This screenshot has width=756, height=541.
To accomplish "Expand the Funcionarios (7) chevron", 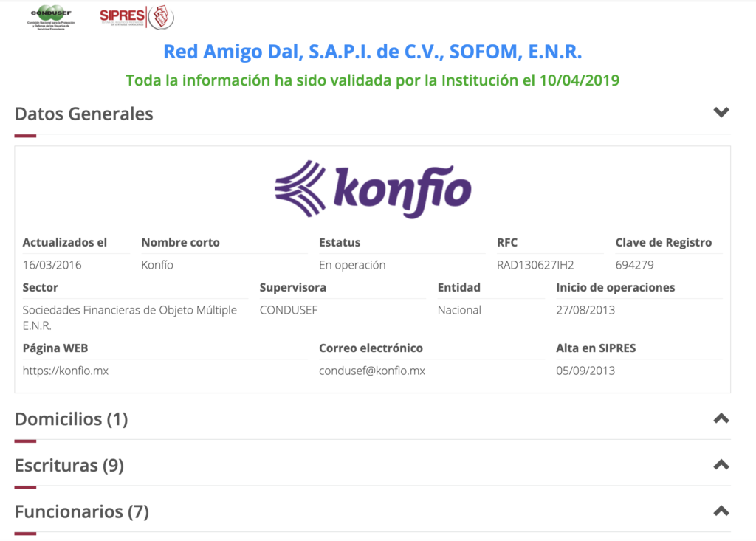I will pyautogui.click(x=721, y=511).
